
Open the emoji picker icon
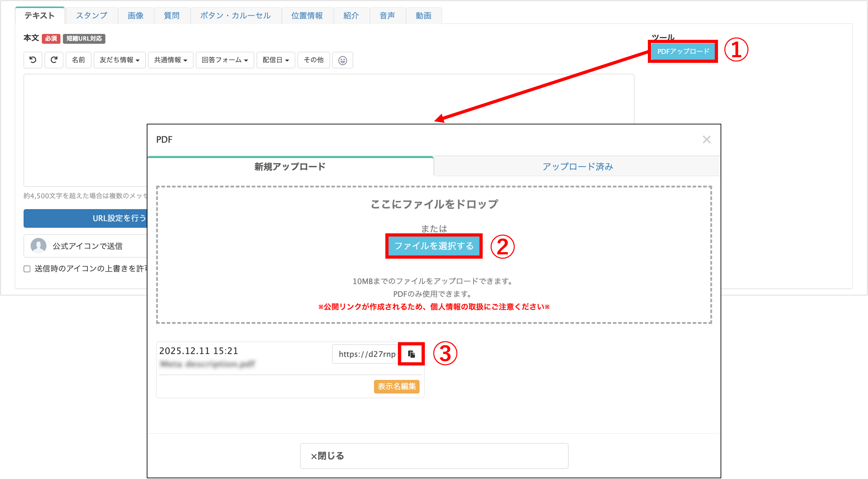[343, 60]
